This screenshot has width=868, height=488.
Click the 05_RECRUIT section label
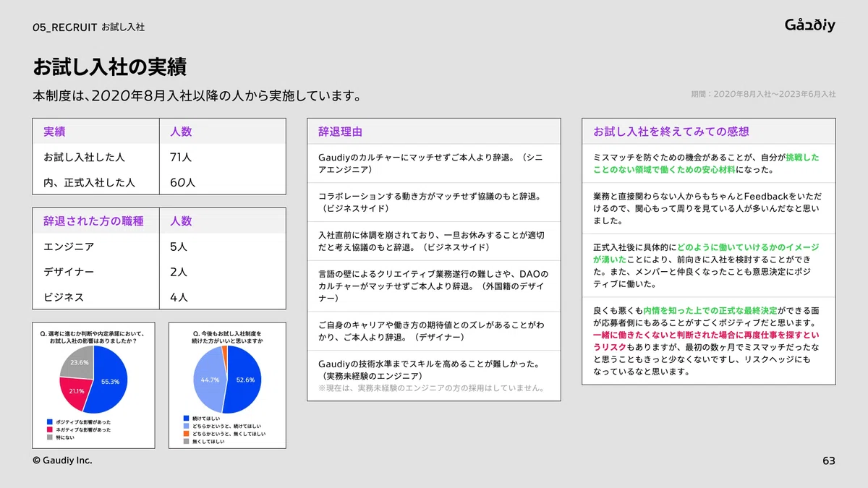(x=65, y=27)
